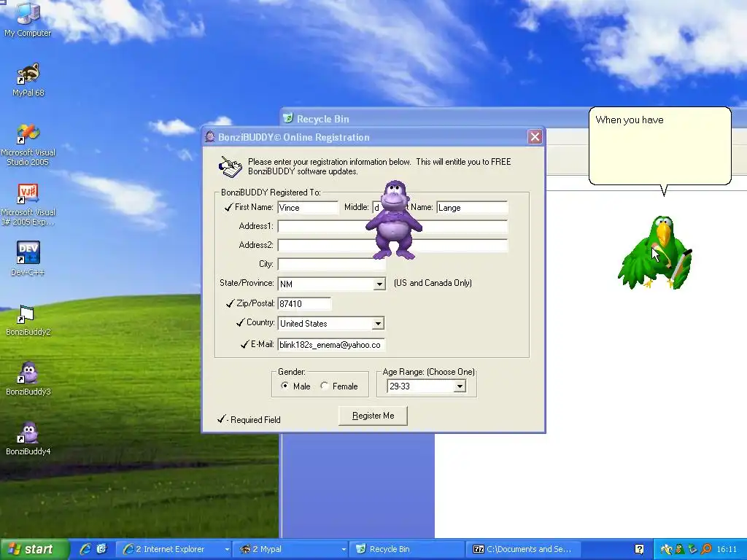Click the Recycle Bin window title icon
Screen dimensions: 747x560
point(287,117)
